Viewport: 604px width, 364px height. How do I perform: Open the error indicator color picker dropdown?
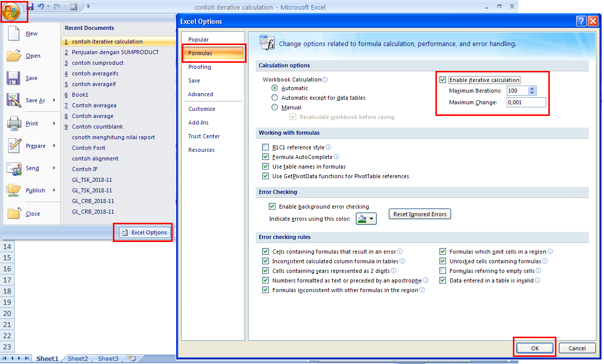click(371, 219)
